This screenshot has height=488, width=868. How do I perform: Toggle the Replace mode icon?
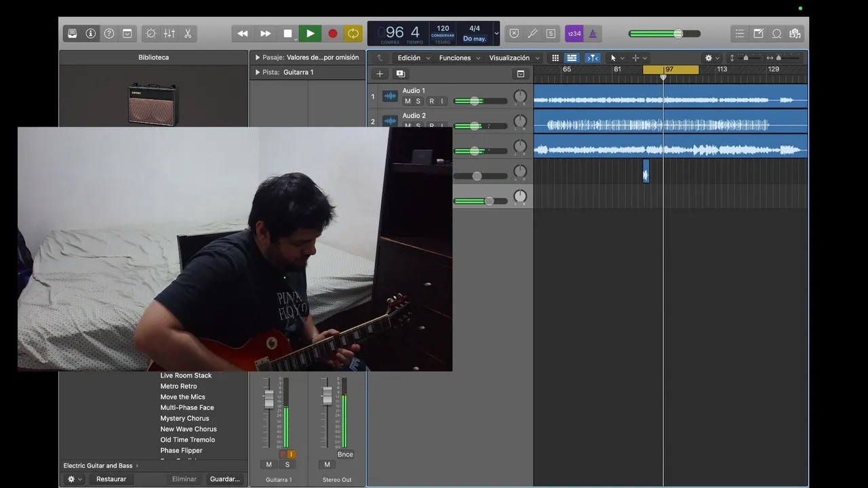point(514,33)
